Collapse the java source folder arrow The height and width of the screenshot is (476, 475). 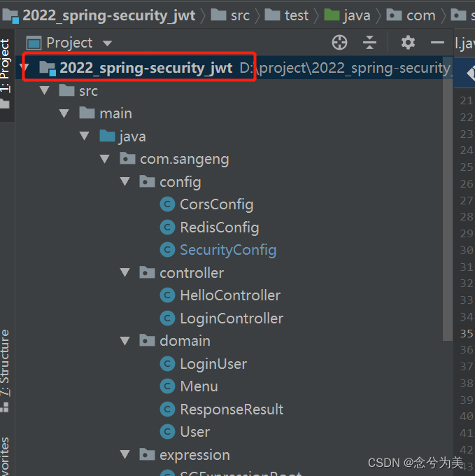[x=85, y=136]
